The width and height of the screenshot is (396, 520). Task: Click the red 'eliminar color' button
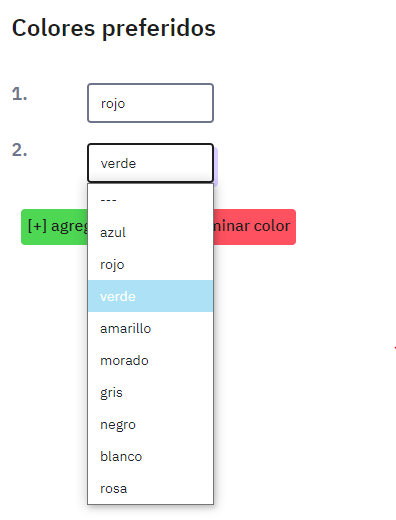tap(255, 227)
